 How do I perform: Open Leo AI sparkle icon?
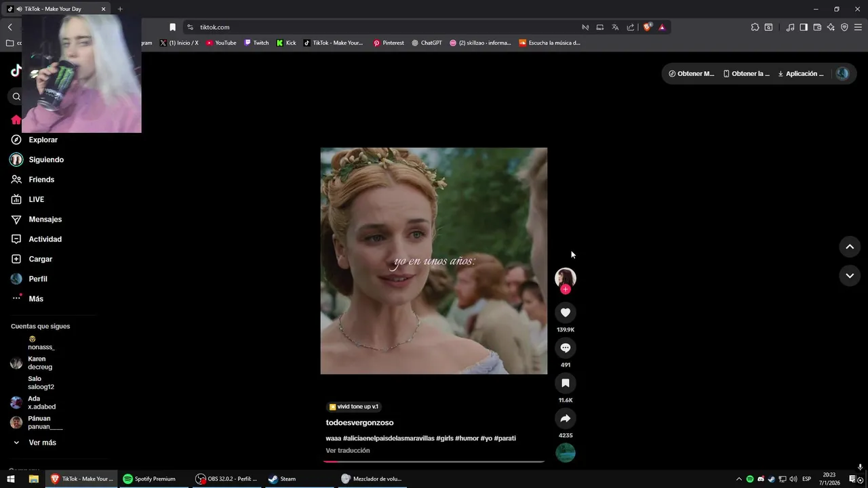click(x=831, y=27)
